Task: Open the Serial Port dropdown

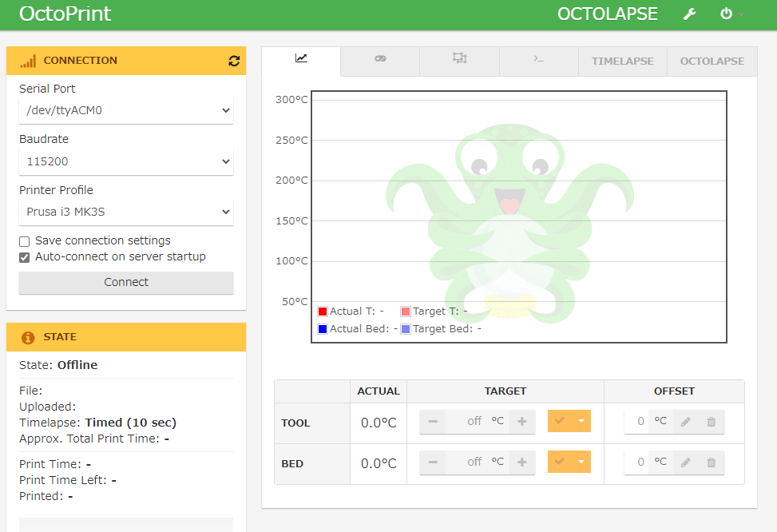Action: tap(125, 110)
